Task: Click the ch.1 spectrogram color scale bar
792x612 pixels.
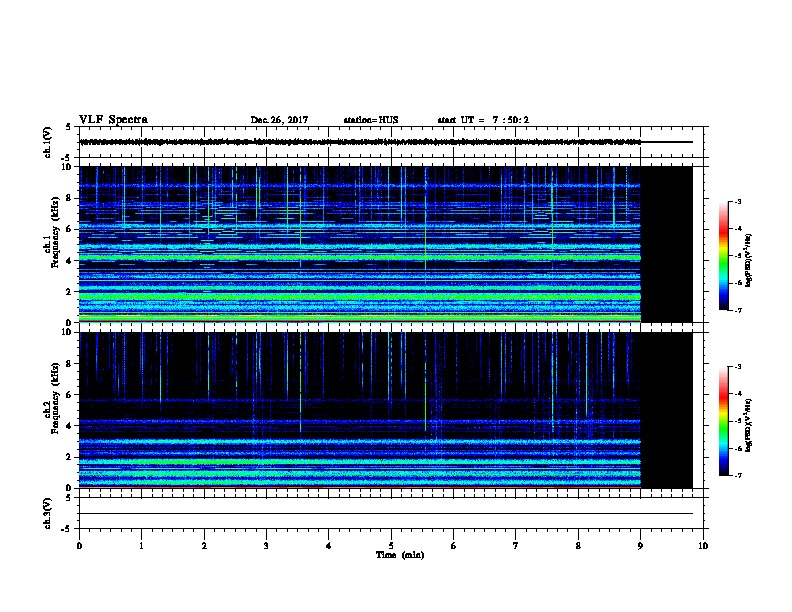Action: pos(723,256)
